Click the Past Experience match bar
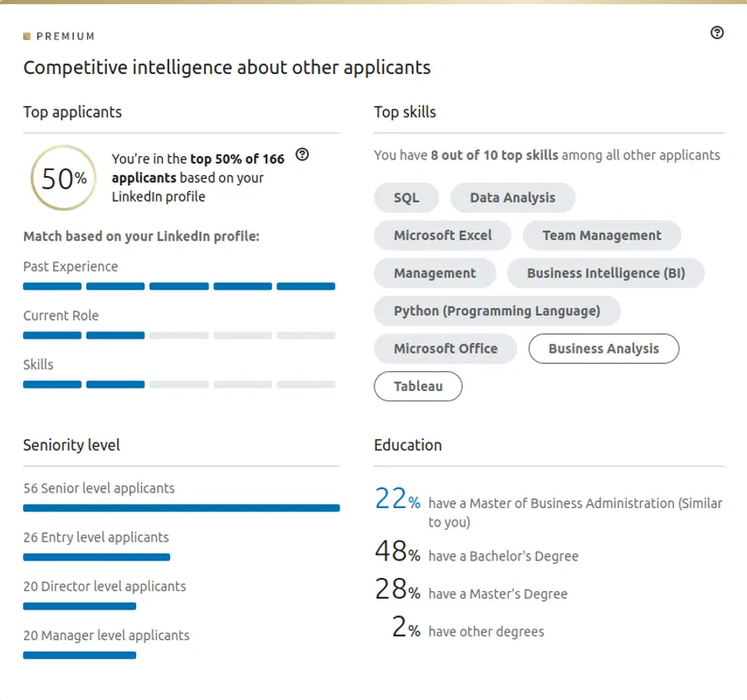 179,286
